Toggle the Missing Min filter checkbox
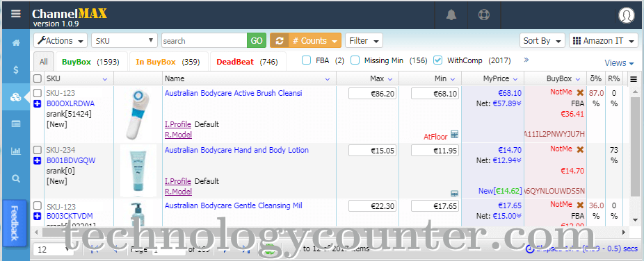644x261 pixels. 355,60
